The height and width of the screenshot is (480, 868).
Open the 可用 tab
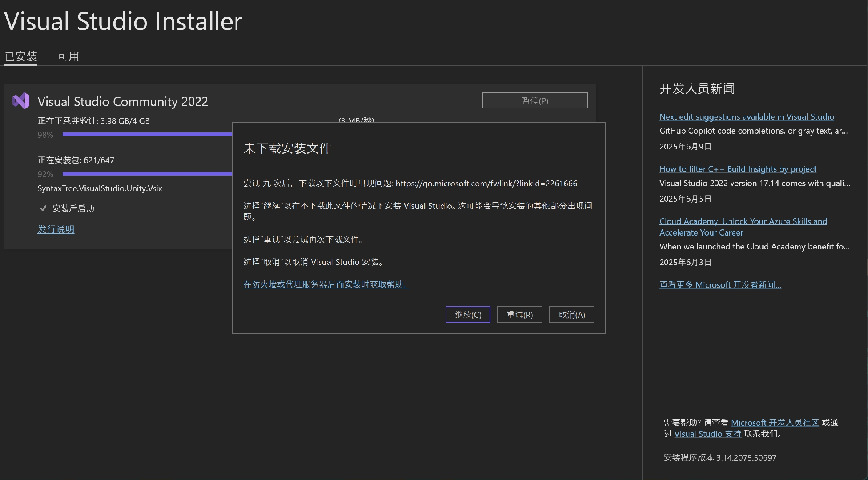[68, 56]
